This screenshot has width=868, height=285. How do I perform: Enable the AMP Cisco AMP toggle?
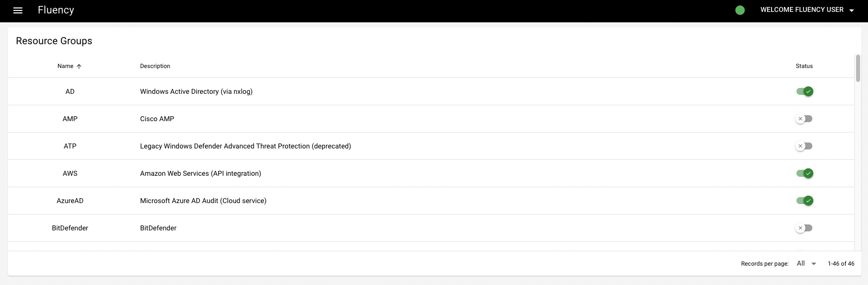pos(804,119)
